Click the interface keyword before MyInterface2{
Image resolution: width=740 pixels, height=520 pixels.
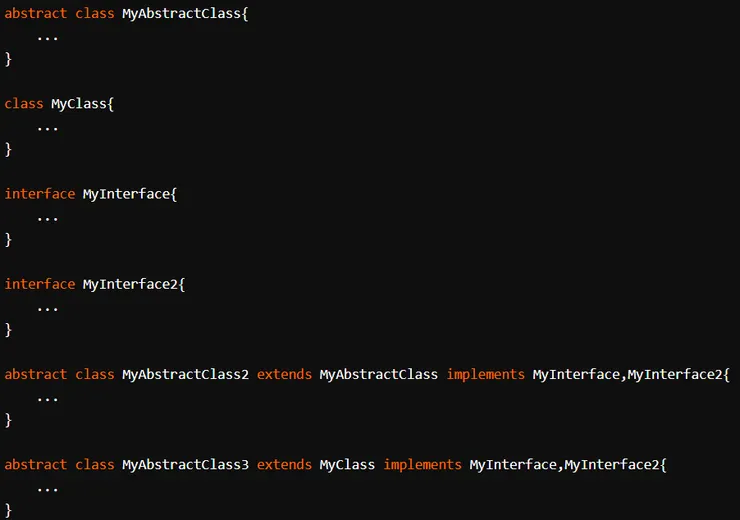(x=40, y=284)
